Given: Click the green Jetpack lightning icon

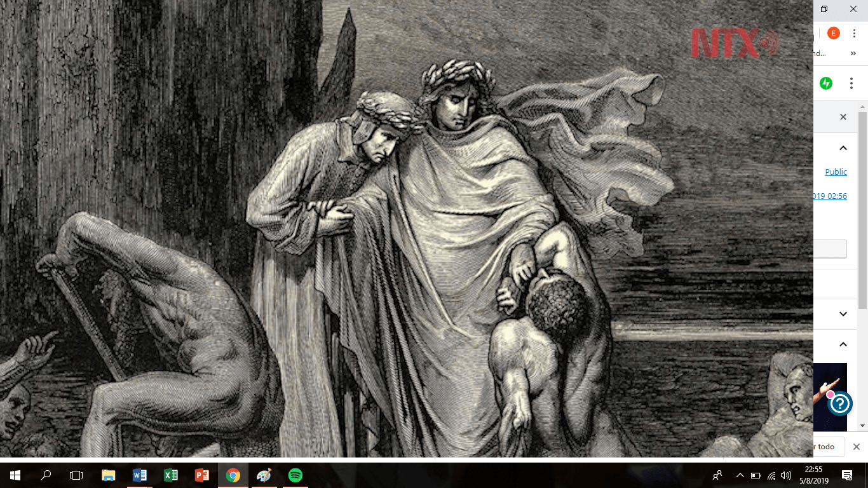Looking at the screenshot, I should point(826,83).
